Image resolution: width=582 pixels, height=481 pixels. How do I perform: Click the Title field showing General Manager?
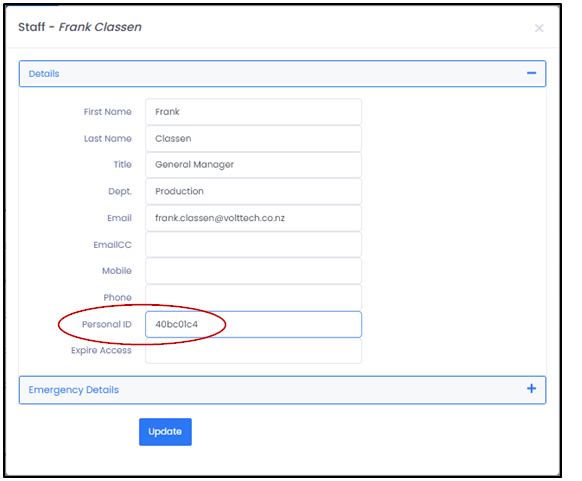pyautogui.click(x=253, y=164)
